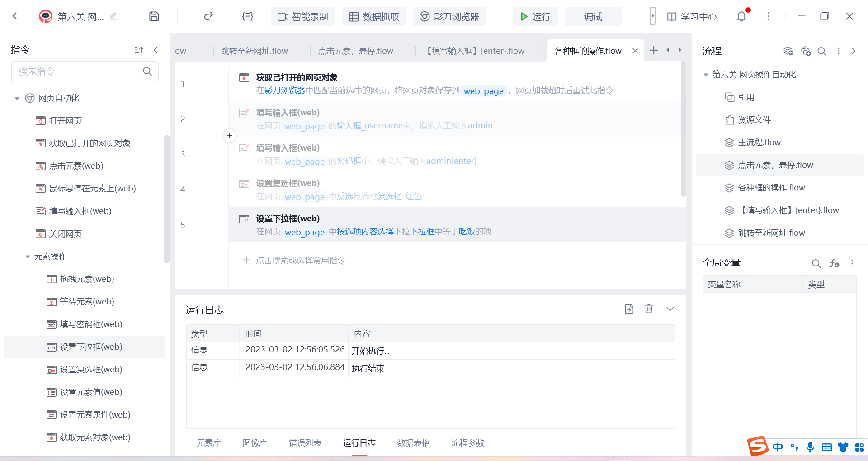Open the code view braces icon
868x461 pixels.
click(248, 16)
